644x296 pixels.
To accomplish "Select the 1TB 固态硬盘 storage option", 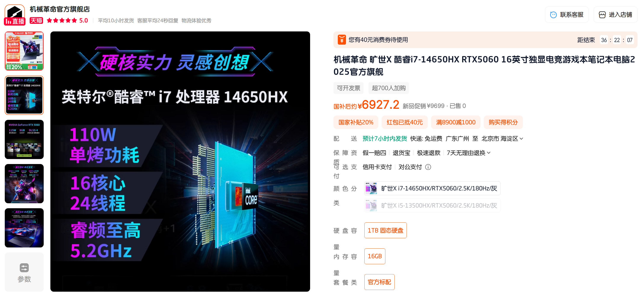I will pos(385,230).
